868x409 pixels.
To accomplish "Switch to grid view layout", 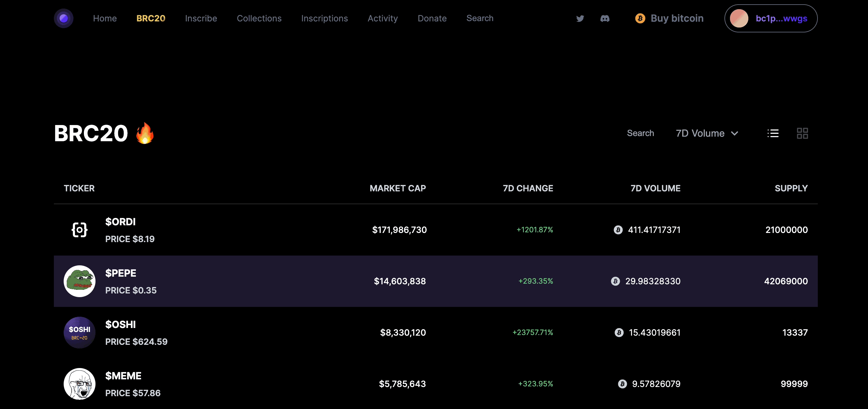I will pyautogui.click(x=802, y=133).
